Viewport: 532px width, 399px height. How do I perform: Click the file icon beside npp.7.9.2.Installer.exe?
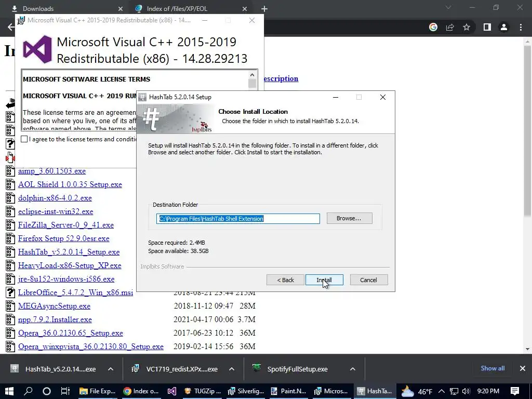tap(10, 320)
